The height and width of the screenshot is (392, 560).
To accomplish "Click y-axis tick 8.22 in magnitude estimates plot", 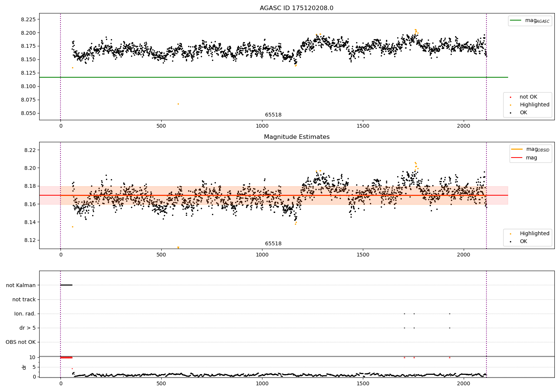I will pos(30,150).
